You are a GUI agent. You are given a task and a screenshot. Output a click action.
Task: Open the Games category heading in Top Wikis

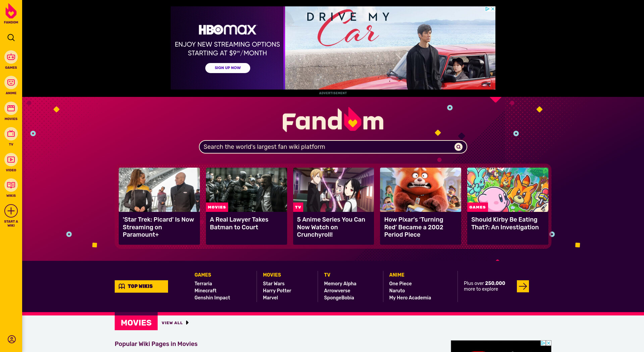(x=203, y=275)
